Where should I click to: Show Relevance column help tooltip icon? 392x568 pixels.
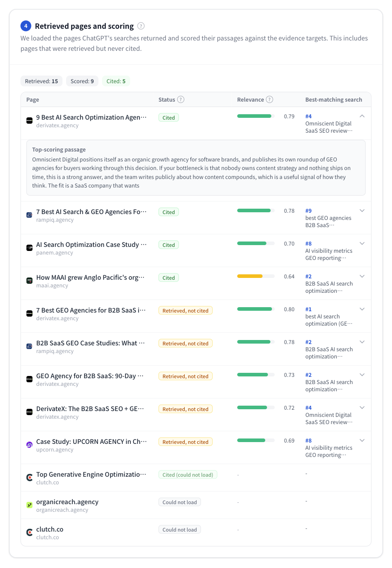(x=270, y=99)
